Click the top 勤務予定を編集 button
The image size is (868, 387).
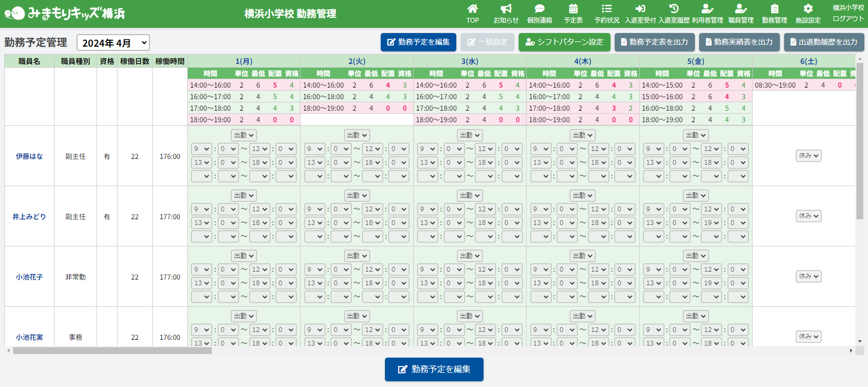tap(418, 42)
